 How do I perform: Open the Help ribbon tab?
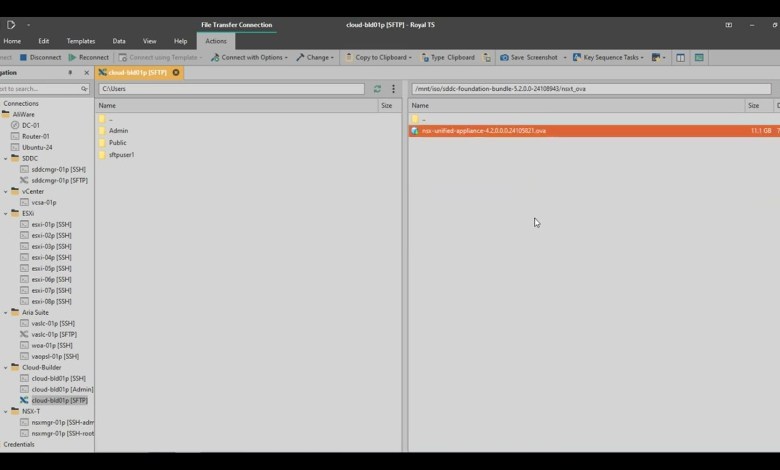[181, 41]
